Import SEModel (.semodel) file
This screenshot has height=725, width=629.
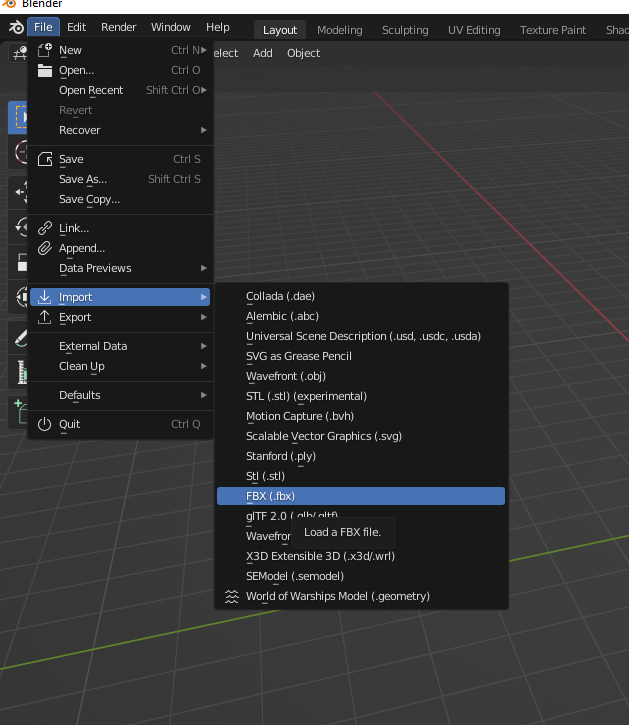pos(361,576)
